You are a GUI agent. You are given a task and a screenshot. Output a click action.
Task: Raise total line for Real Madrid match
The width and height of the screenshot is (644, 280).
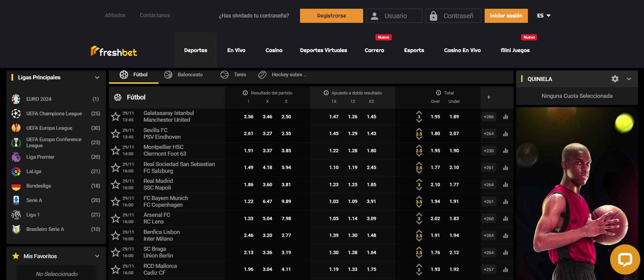click(x=419, y=181)
